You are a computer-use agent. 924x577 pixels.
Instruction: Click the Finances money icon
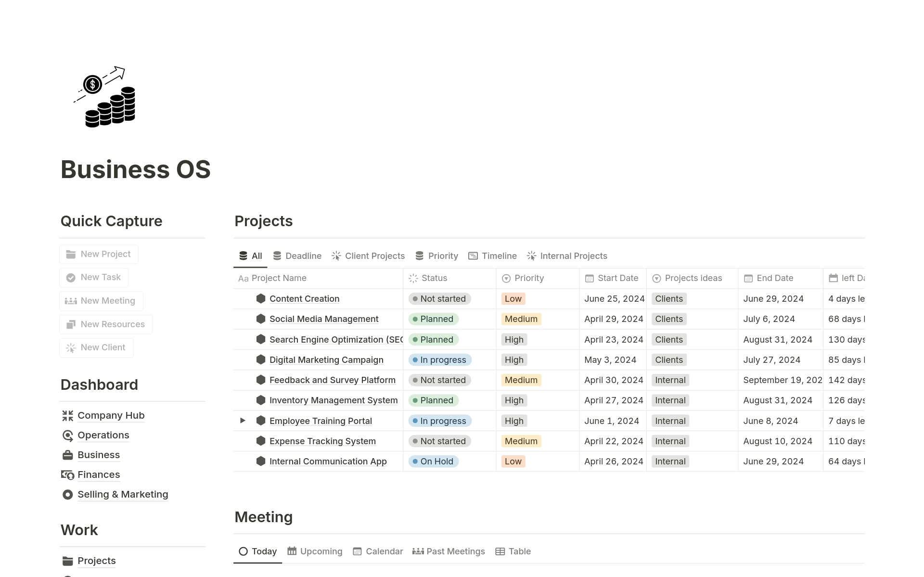(68, 475)
